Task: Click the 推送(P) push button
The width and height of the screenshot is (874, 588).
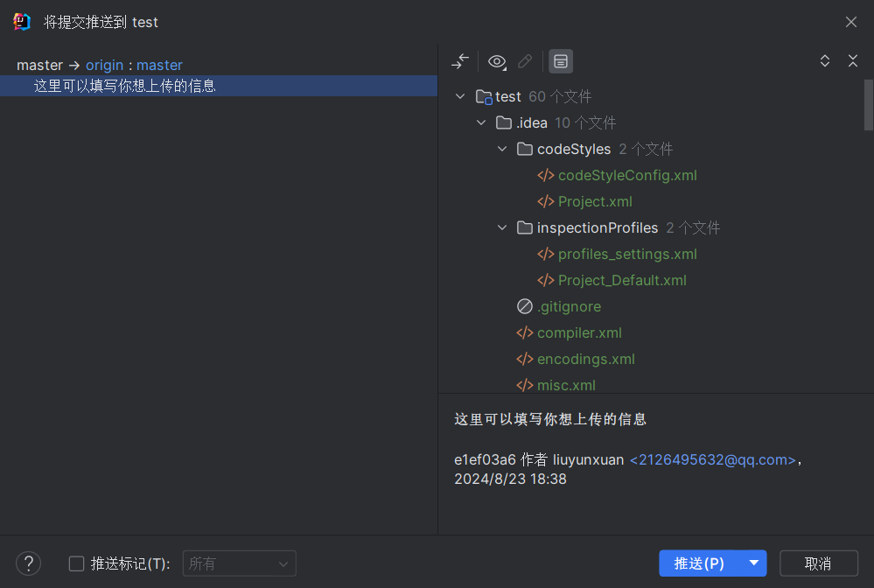Action: coord(699,563)
